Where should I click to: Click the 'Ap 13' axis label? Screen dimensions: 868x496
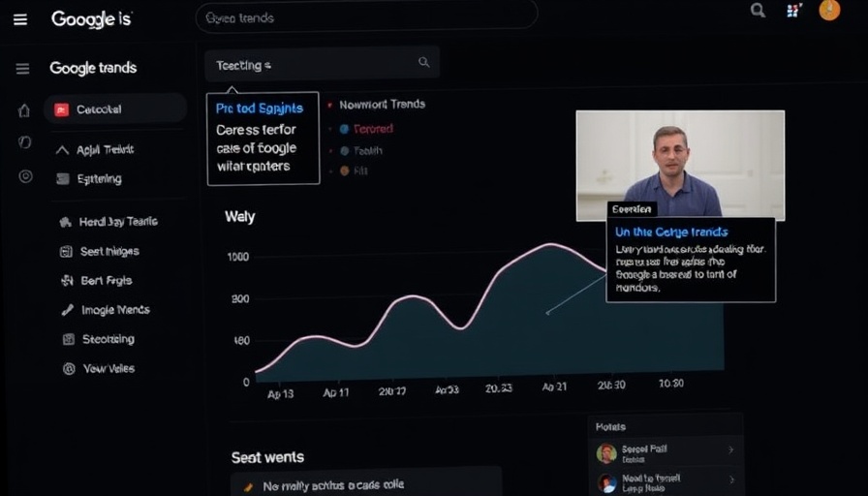coord(280,394)
